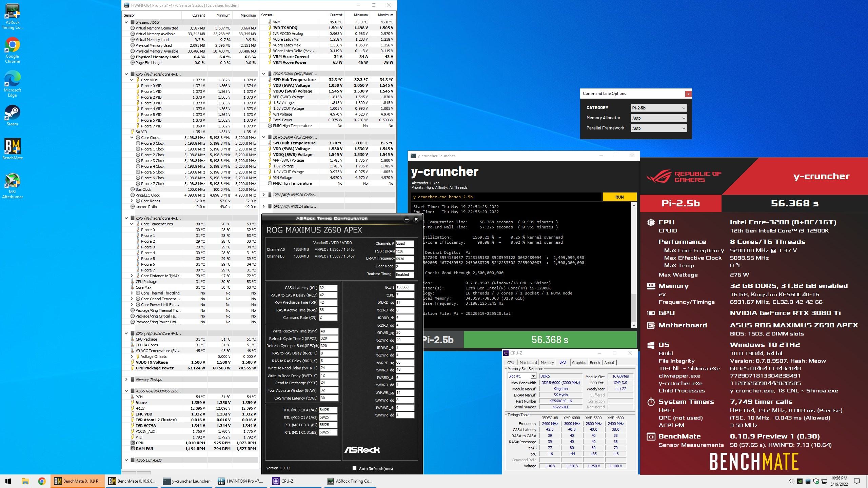The height and width of the screenshot is (488, 868).
Task: Click taskbar clock showing 10:56 PM
Action: (839, 481)
